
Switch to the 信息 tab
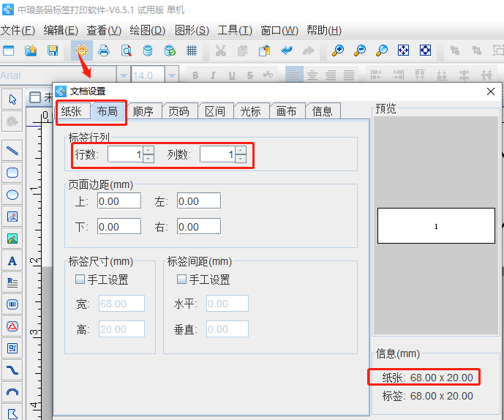click(322, 111)
